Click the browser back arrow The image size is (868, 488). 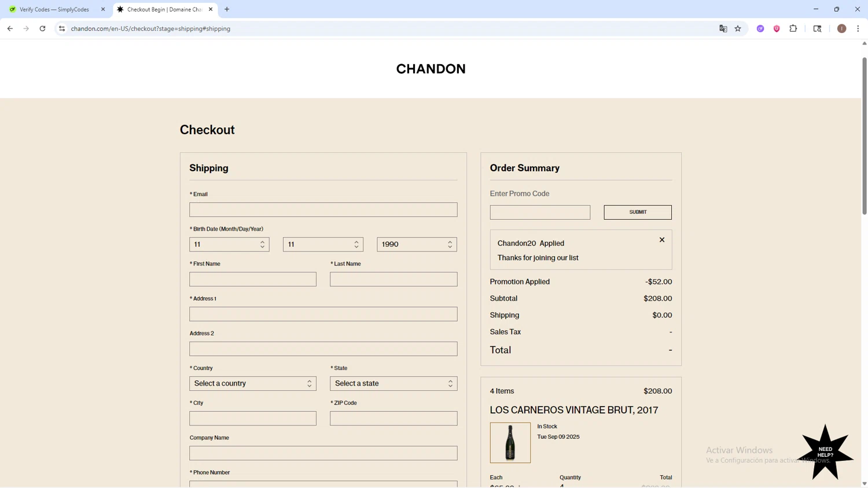coord(10,28)
